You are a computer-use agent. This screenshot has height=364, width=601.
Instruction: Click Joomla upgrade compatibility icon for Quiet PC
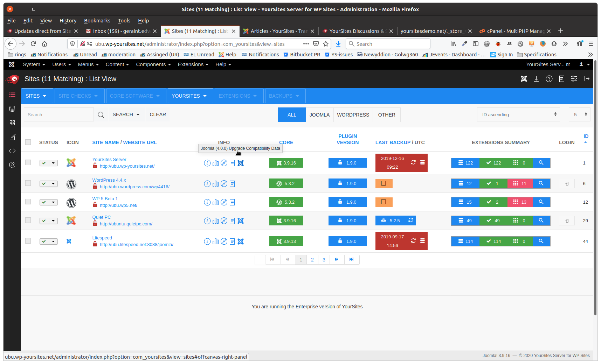(241, 221)
